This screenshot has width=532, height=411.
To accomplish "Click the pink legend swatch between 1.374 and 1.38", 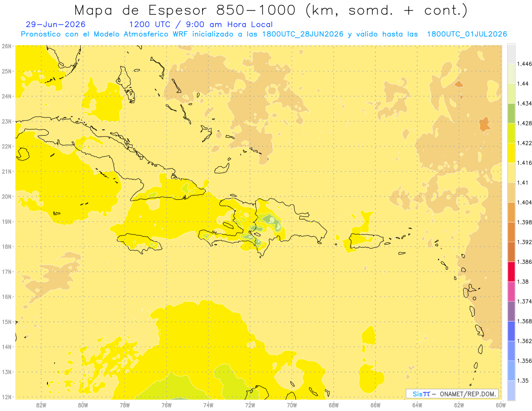I will (511, 291).
